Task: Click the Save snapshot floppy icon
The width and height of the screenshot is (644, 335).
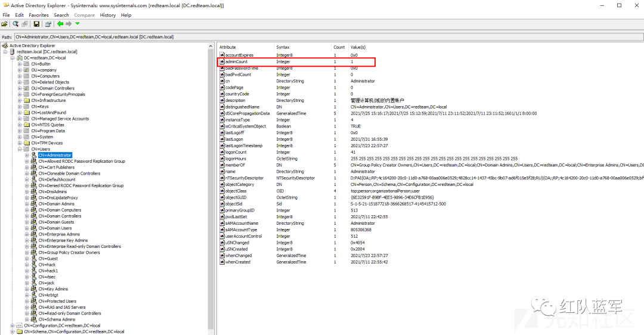Action: 36,24
